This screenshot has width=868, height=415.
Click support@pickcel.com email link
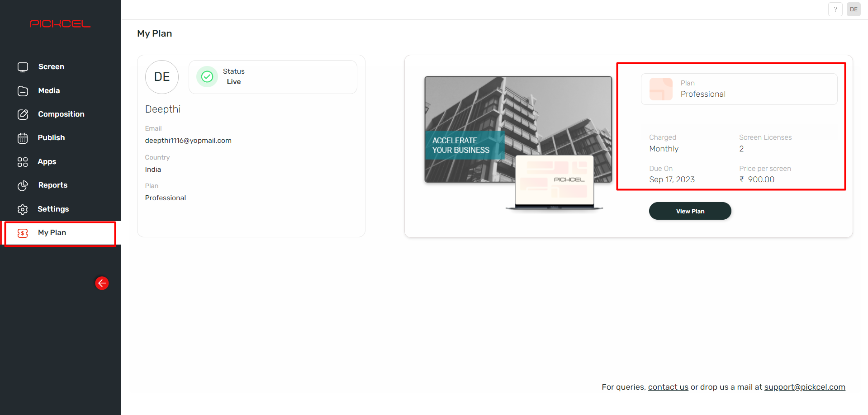(805, 387)
